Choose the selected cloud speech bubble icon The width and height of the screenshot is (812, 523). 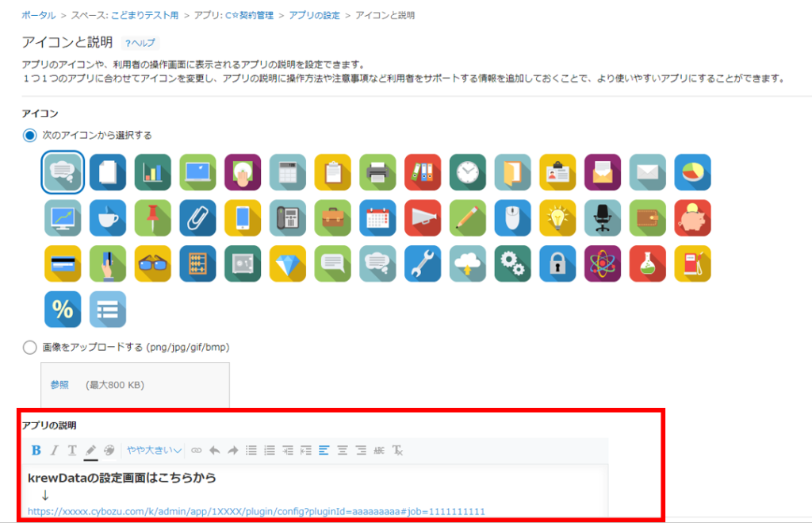tap(63, 172)
